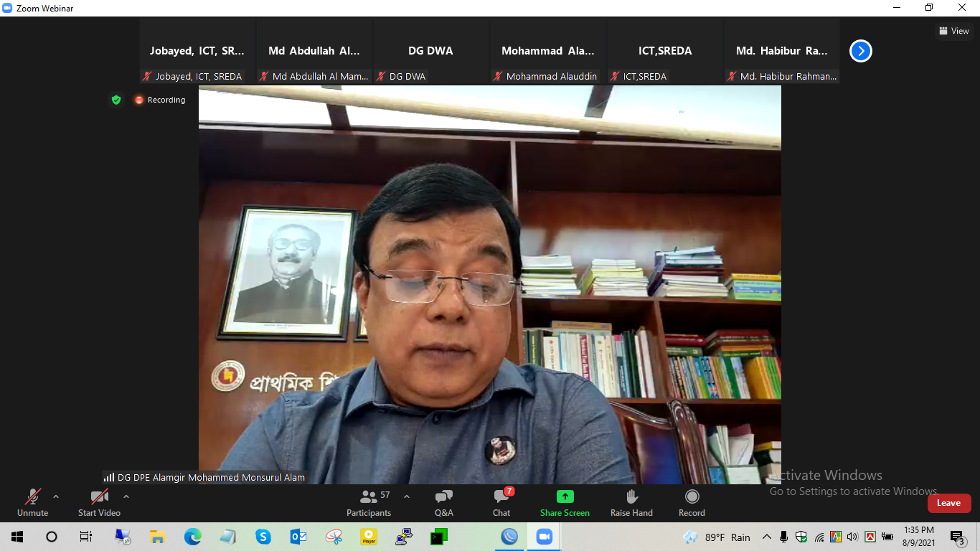
Task: Expand audio options arrow beside Unmute
Action: (56, 496)
